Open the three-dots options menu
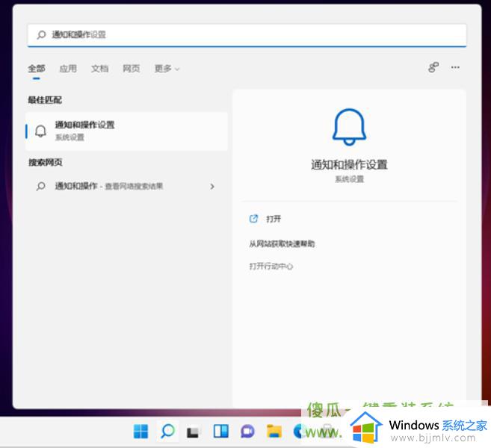Screen dimensions: 491x448 tap(455, 67)
